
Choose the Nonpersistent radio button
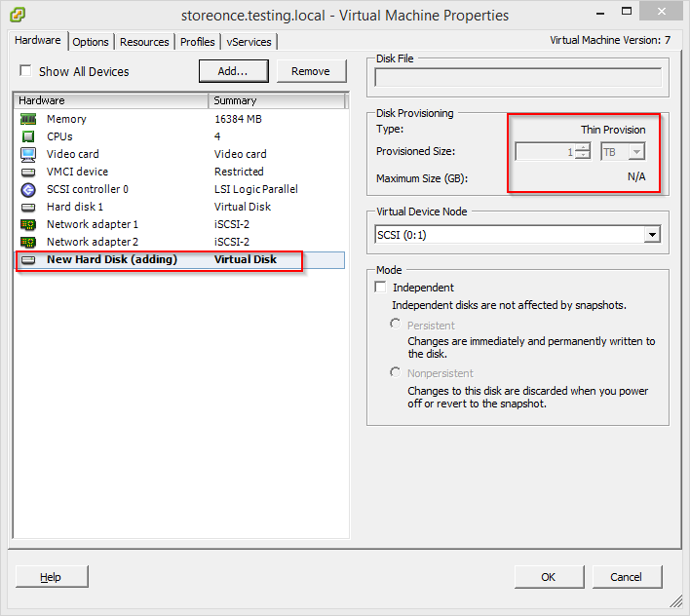pos(395,372)
